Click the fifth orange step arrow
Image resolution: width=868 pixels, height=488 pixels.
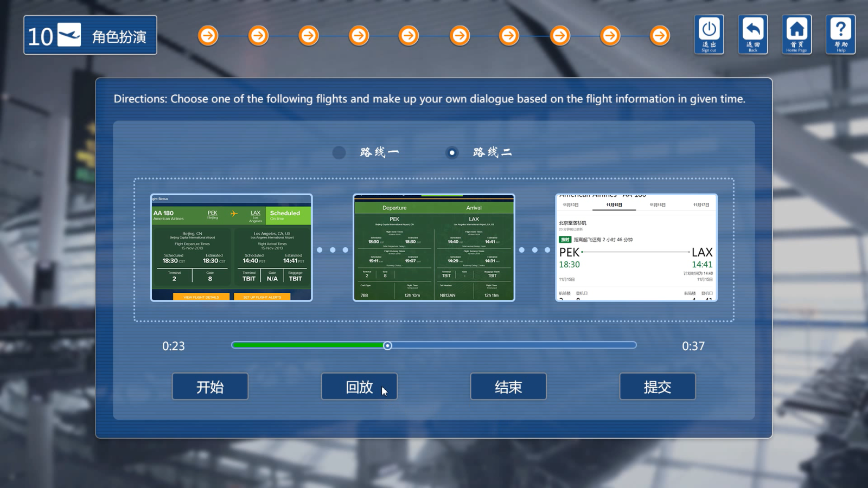[x=409, y=36]
